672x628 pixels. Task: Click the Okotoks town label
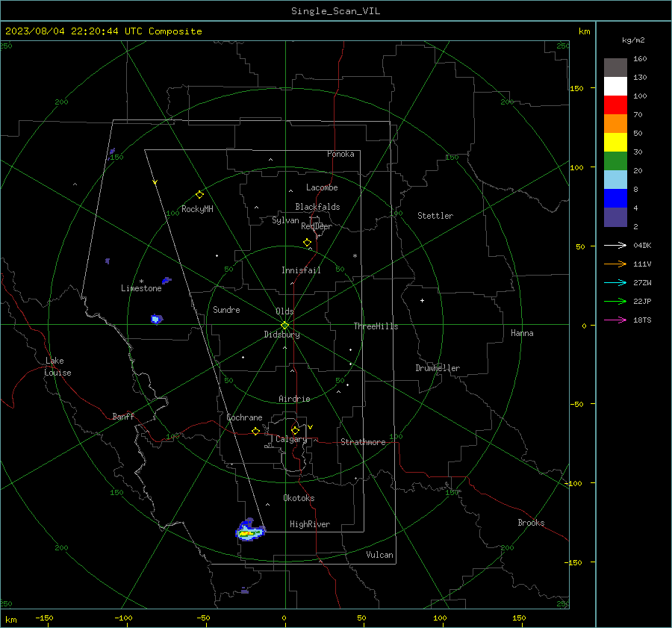coord(299,498)
